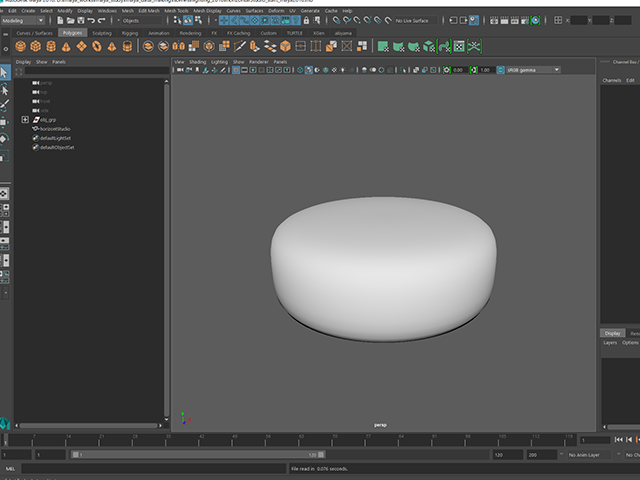This screenshot has height=480, width=640.
Task: Click the viewport select camera icon
Action: point(180,70)
